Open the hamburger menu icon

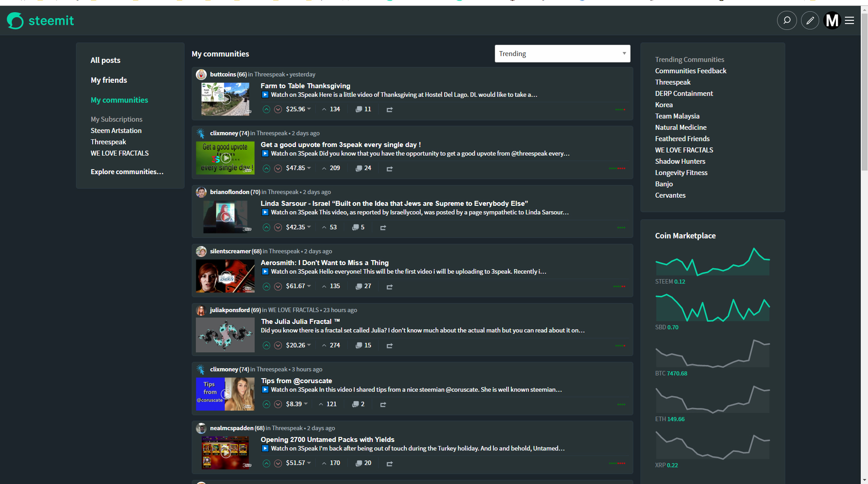(x=849, y=20)
